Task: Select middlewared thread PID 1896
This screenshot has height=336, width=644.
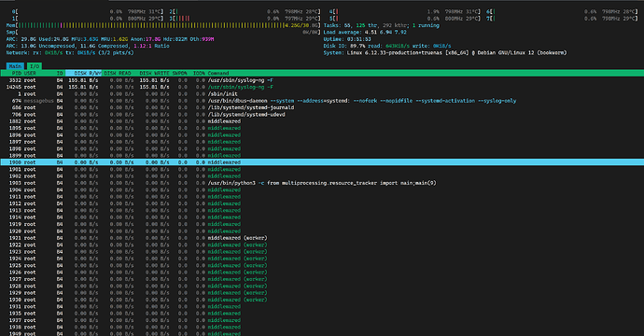Action: tap(322, 135)
